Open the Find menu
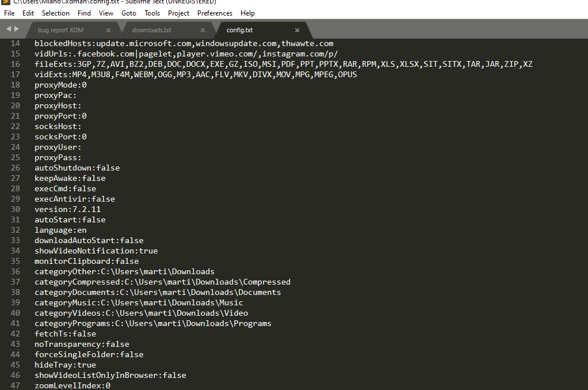Viewport: 588px width, 390px height. click(84, 13)
